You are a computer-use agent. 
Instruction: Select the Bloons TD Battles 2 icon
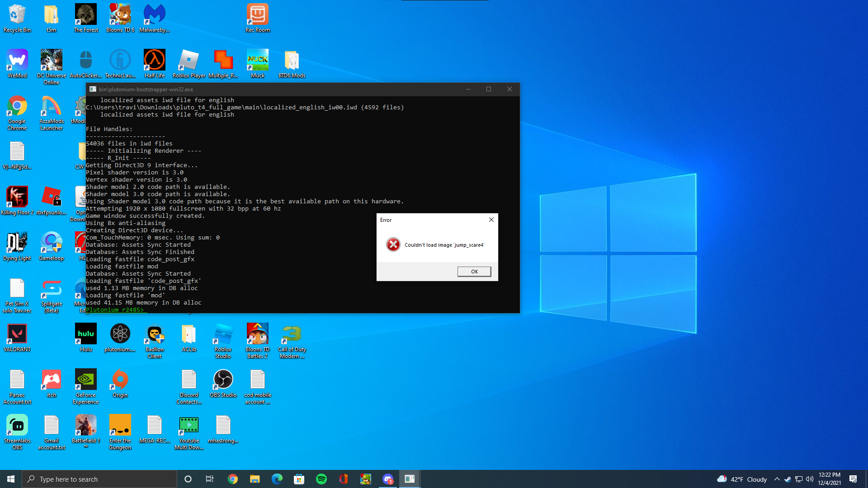258,341
